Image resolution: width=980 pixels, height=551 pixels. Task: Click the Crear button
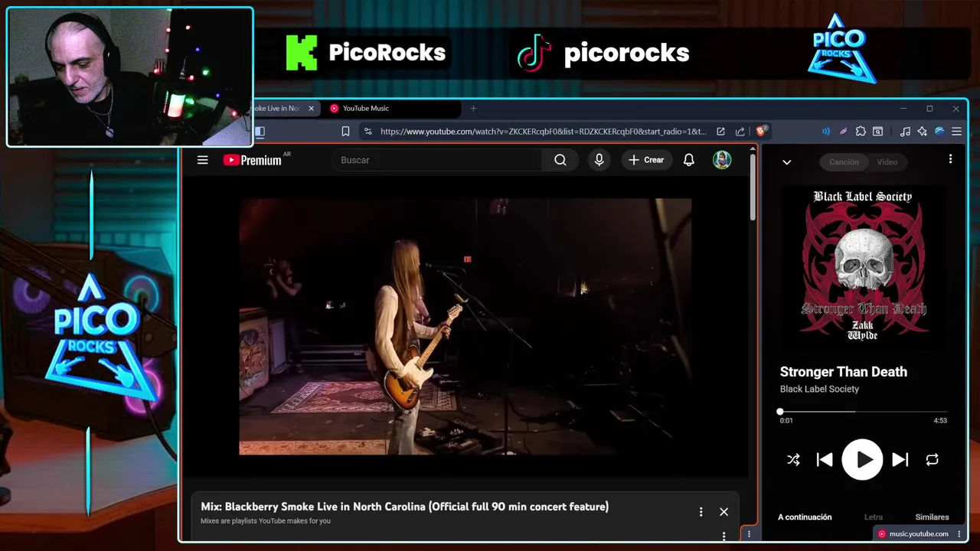click(x=646, y=160)
